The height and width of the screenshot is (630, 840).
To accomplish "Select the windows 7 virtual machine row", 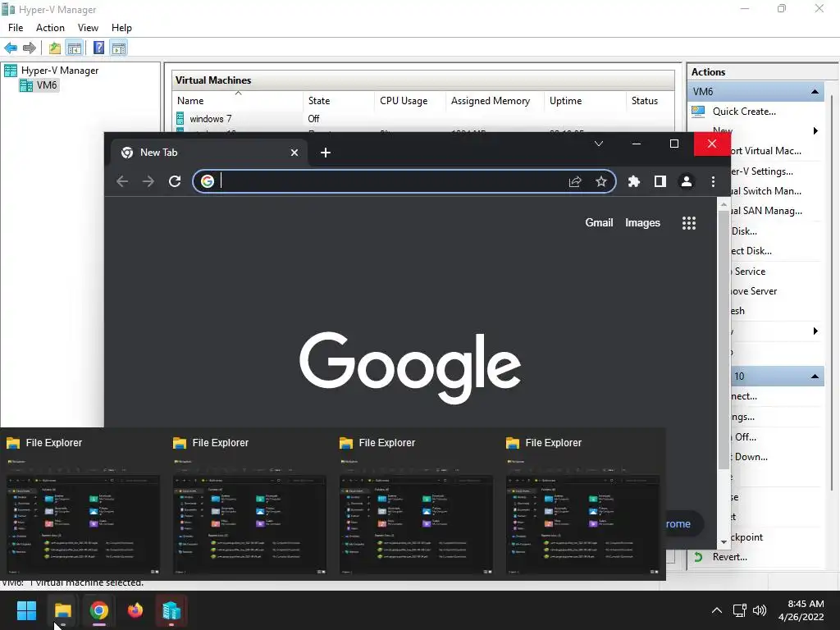I will coord(423,119).
